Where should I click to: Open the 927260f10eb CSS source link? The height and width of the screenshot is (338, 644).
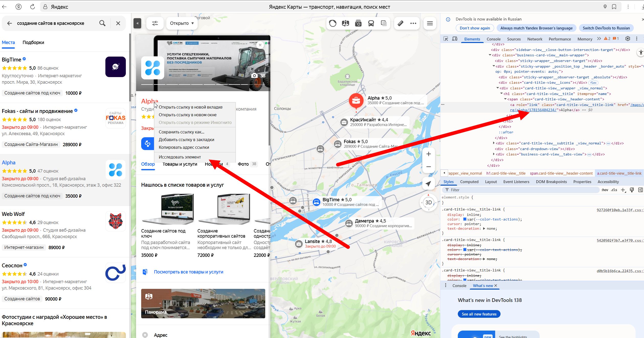620,210
